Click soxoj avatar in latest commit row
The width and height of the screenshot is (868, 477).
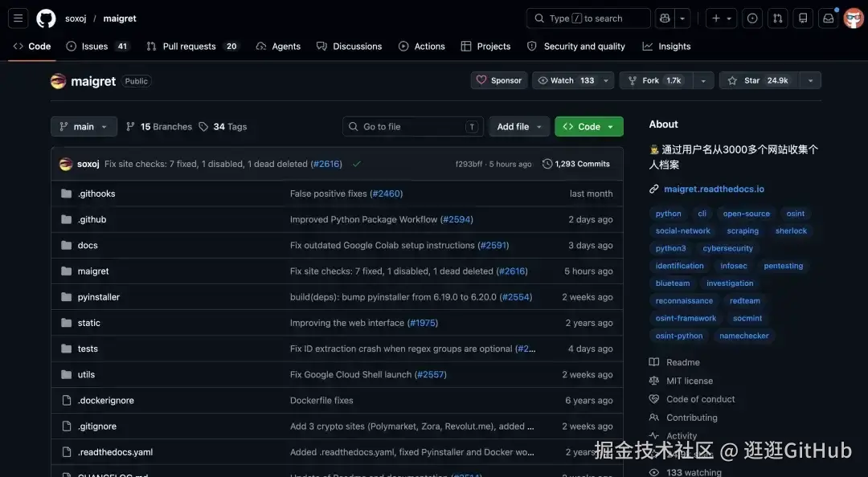pyautogui.click(x=66, y=164)
